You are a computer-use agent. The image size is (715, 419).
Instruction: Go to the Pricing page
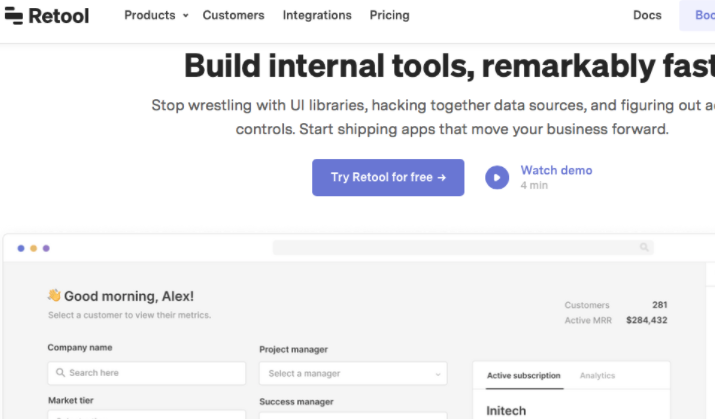[389, 16]
